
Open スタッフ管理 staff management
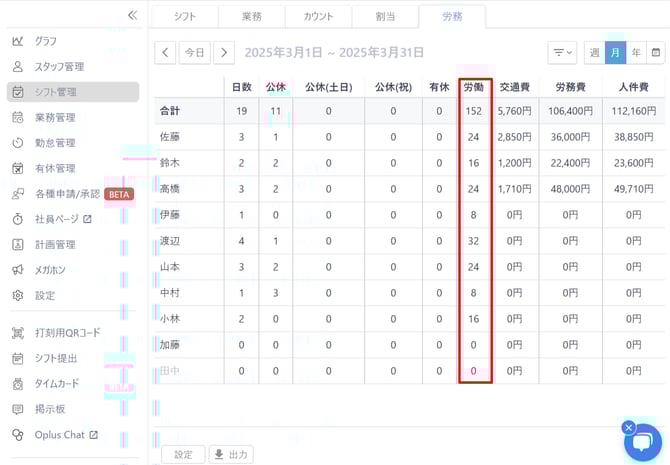coord(59,67)
